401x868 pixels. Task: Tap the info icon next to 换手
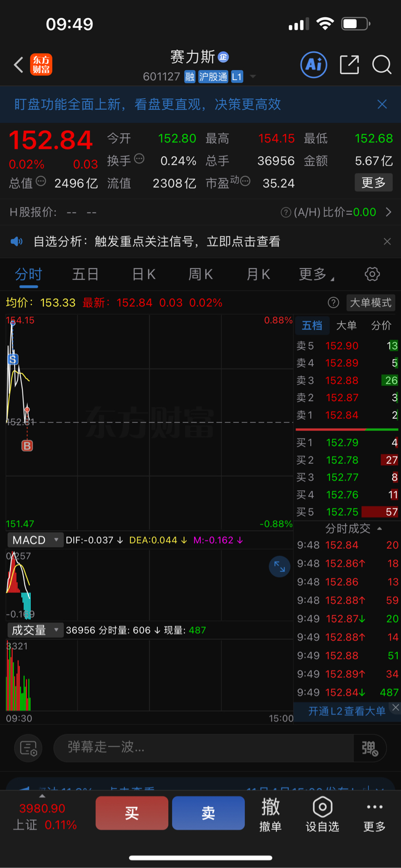[x=139, y=159]
